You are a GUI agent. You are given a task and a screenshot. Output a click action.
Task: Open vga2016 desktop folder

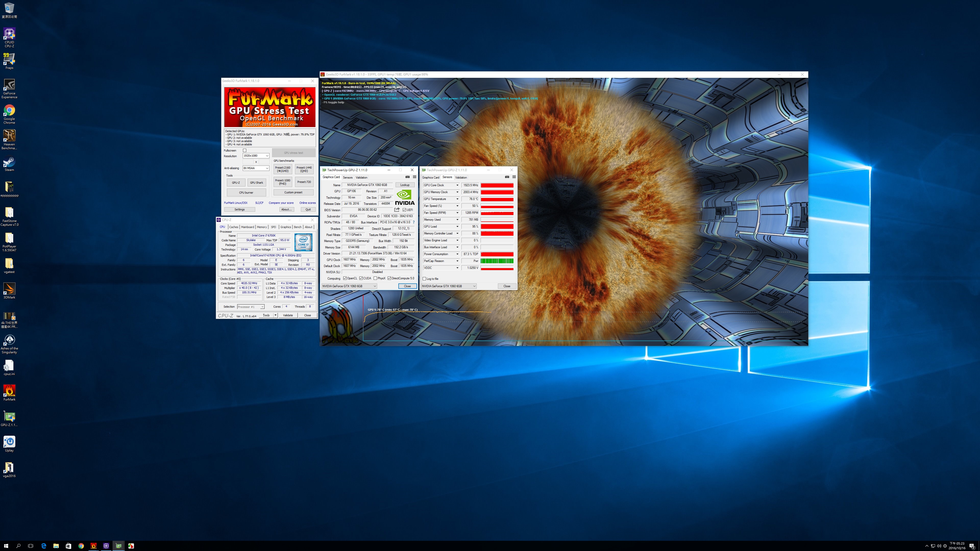9,469
